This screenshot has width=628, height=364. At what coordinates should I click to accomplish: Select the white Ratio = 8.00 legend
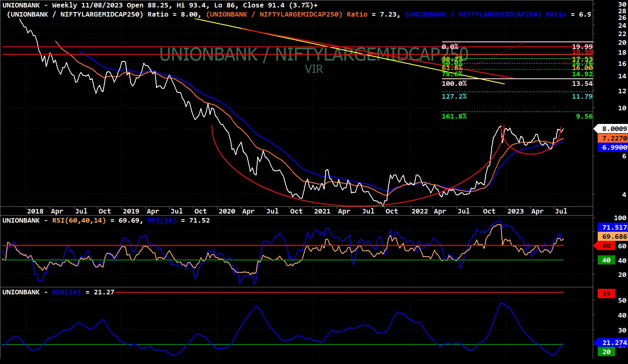coord(104,15)
